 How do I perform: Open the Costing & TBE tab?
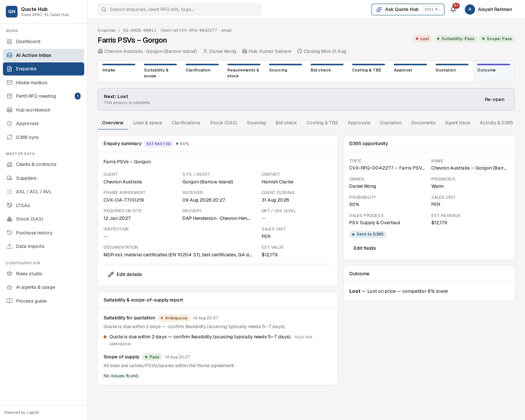(322, 123)
